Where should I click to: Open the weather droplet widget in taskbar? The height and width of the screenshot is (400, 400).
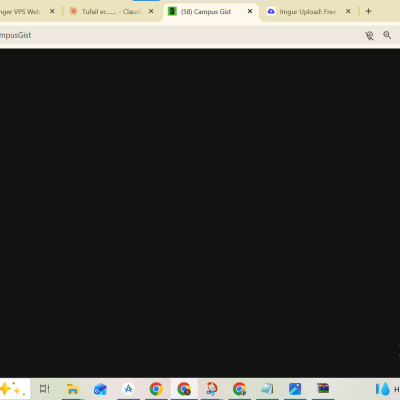[383, 389]
